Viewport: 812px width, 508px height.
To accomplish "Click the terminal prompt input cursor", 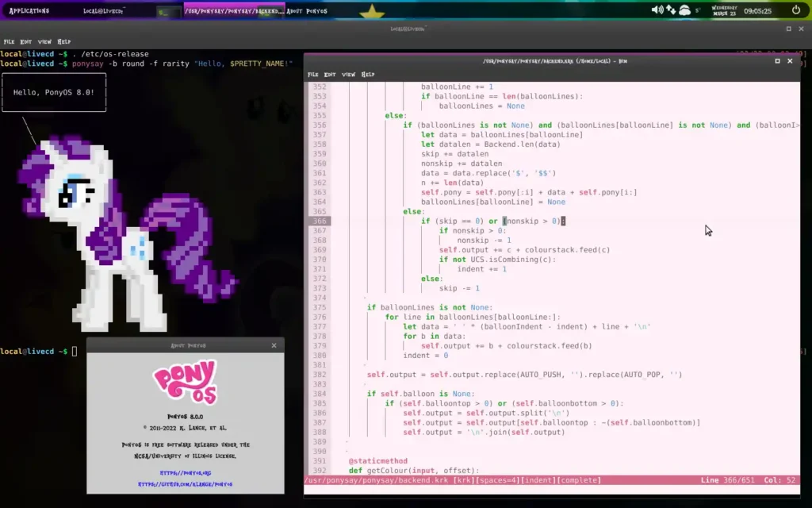I will [x=75, y=352].
